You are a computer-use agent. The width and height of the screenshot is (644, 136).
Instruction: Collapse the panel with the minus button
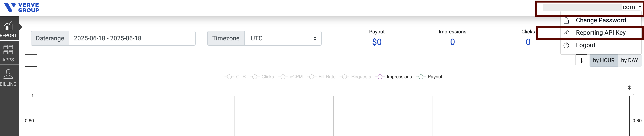tap(31, 60)
